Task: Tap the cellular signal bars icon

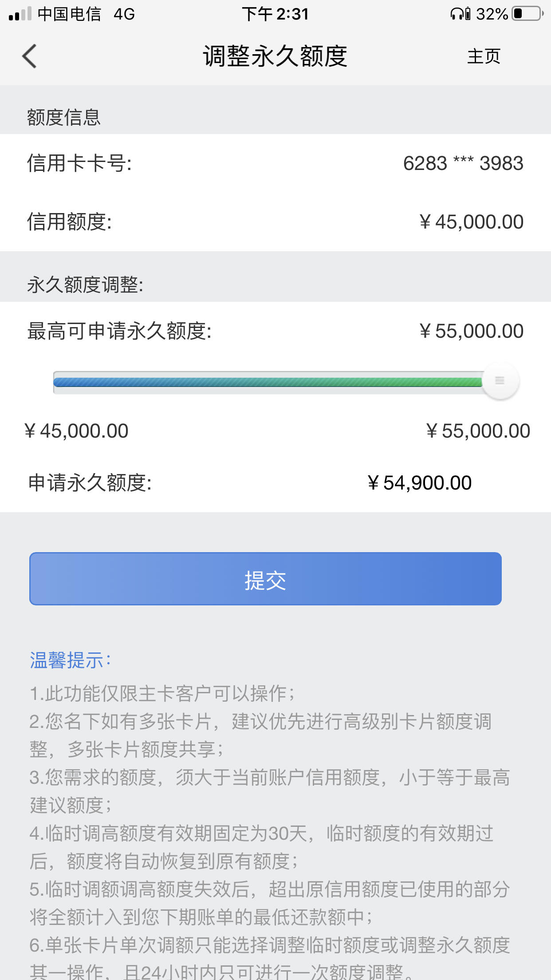Action: (x=20, y=14)
